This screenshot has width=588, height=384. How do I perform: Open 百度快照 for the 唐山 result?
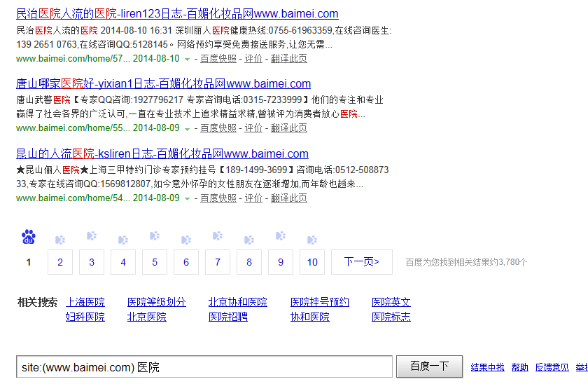coord(218,128)
